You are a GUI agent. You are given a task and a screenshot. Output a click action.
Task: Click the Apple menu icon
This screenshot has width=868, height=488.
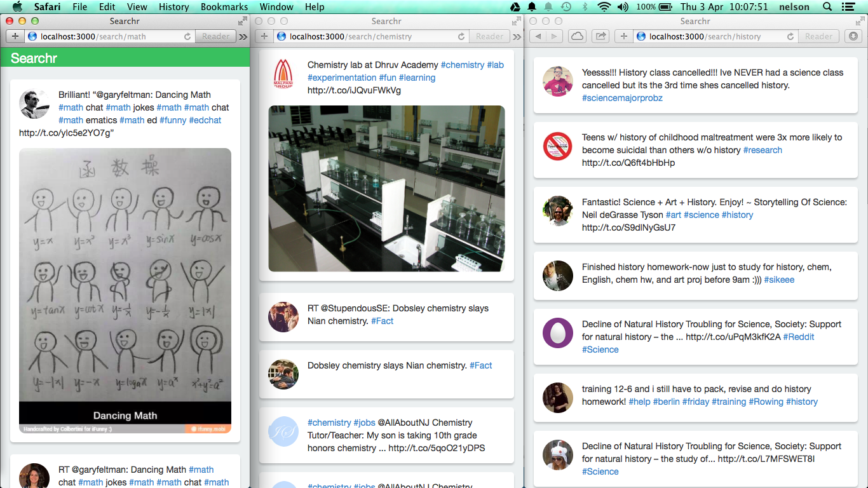pos(17,7)
